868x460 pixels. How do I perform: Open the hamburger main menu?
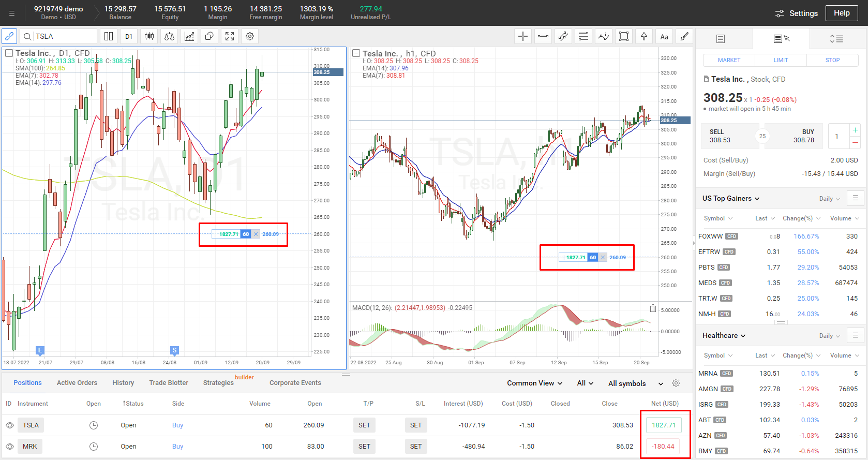point(11,13)
